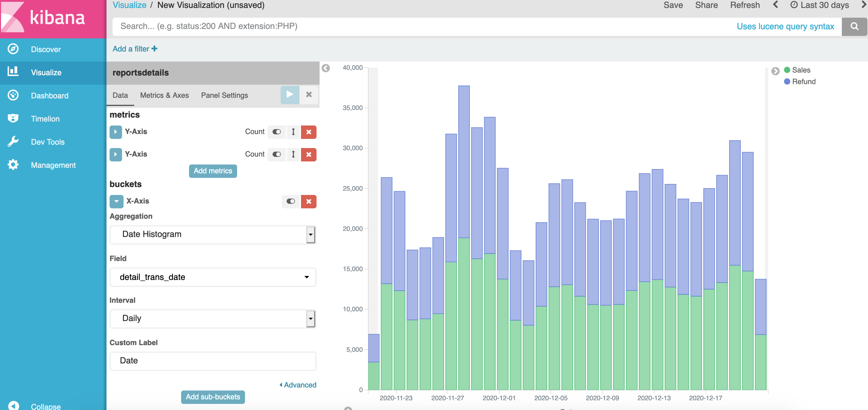Click the Custom Label Date input field
The width and height of the screenshot is (868, 410).
(x=213, y=361)
